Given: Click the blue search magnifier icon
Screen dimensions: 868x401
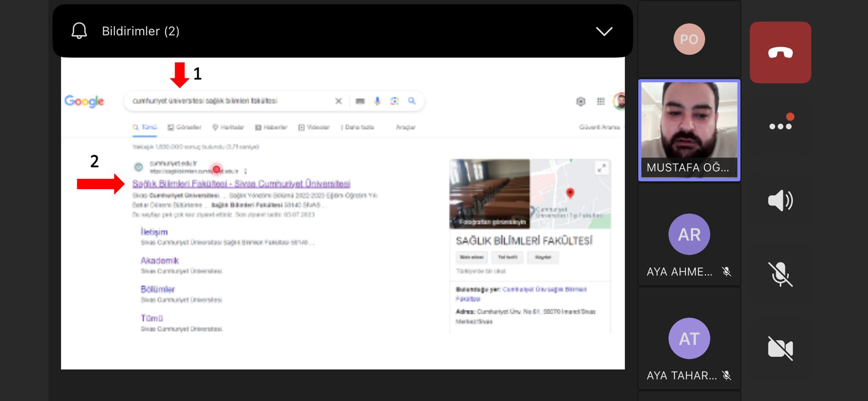Looking at the screenshot, I should 412,101.
